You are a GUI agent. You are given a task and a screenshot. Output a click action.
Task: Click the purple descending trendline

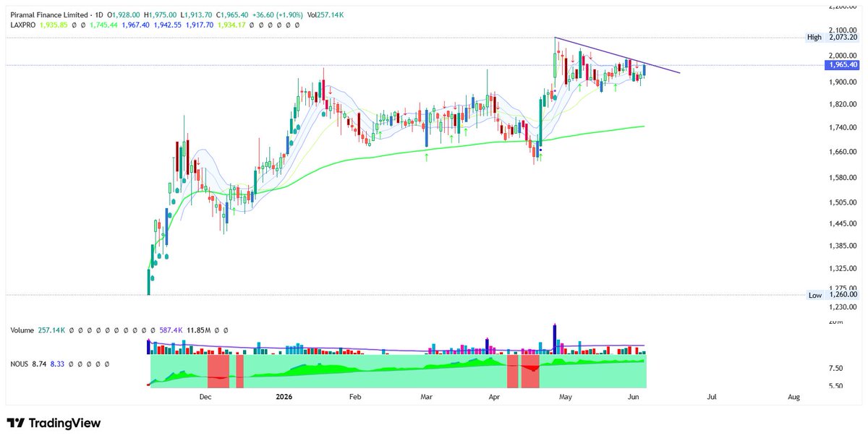[617, 55]
